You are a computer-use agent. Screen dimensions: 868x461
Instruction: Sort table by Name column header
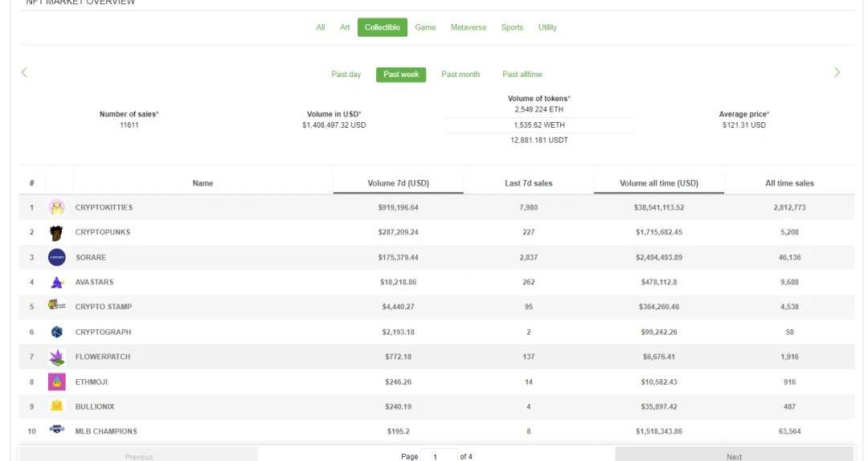click(203, 183)
